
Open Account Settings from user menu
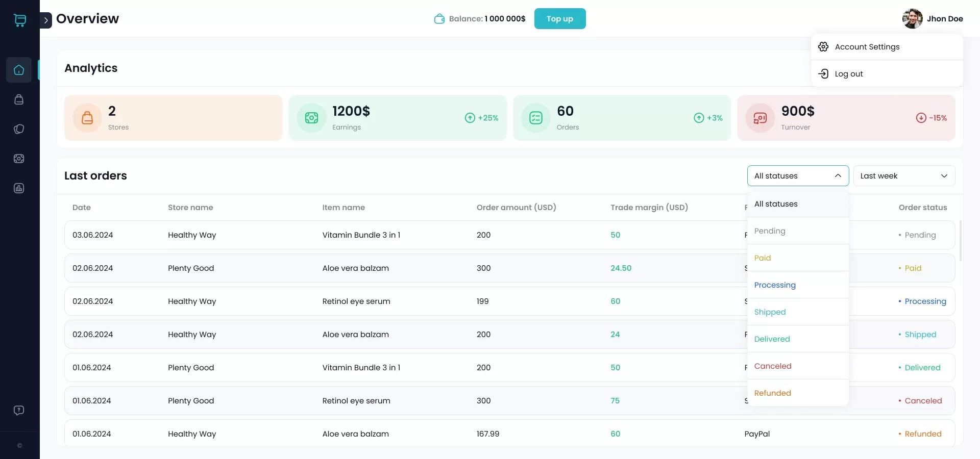pos(867,47)
